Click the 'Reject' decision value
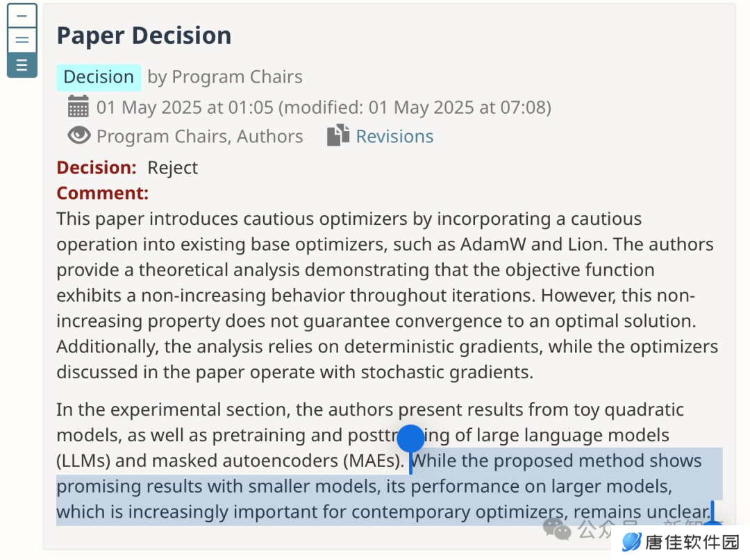The height and width of the screenshot is (560, 750). [172, 168]
